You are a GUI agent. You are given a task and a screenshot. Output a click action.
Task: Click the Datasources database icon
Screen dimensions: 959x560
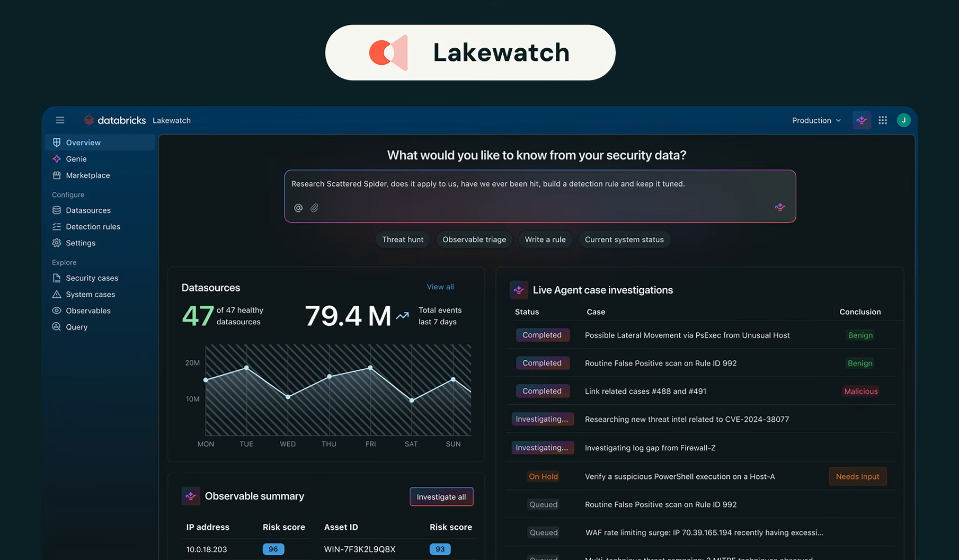[x=57, y=210]
